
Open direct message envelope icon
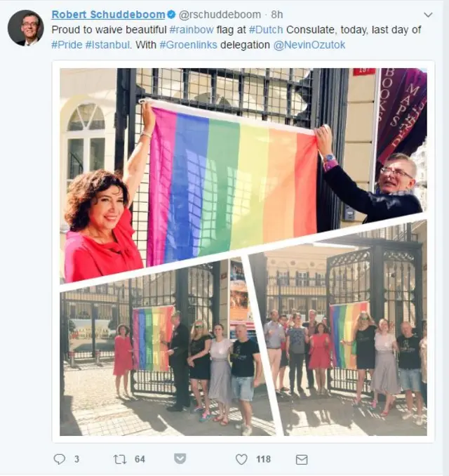[302, 460]
